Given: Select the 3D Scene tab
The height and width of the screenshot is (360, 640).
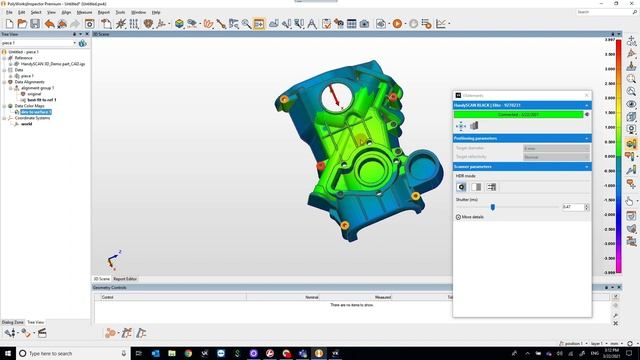Looking at the screenshot, I should (x=102, y=279).
